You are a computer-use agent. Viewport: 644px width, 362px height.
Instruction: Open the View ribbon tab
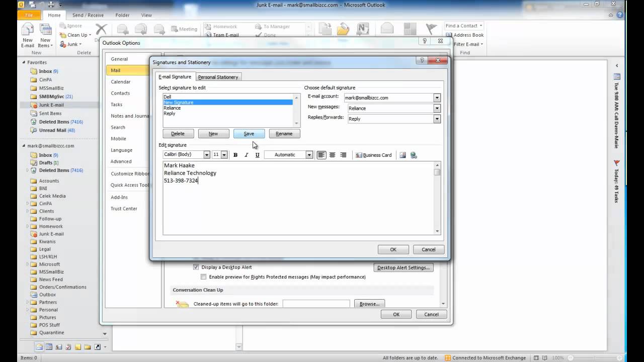click(x=146, y=15)
